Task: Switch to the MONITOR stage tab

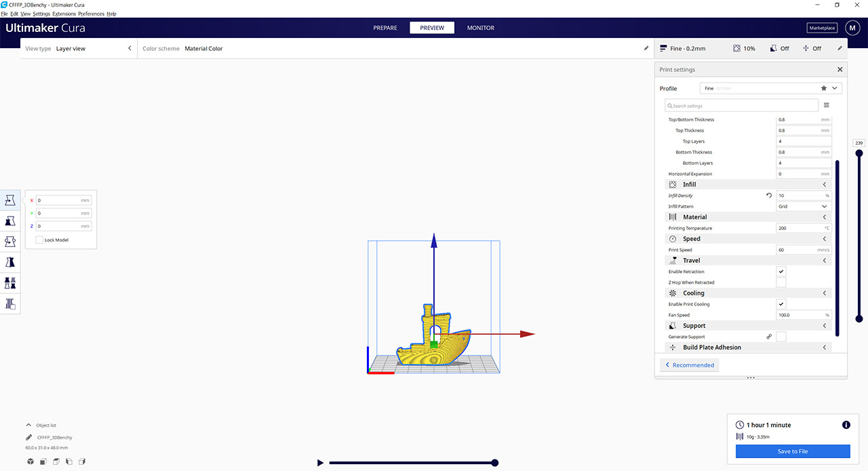Action: (x=481, y=28)
